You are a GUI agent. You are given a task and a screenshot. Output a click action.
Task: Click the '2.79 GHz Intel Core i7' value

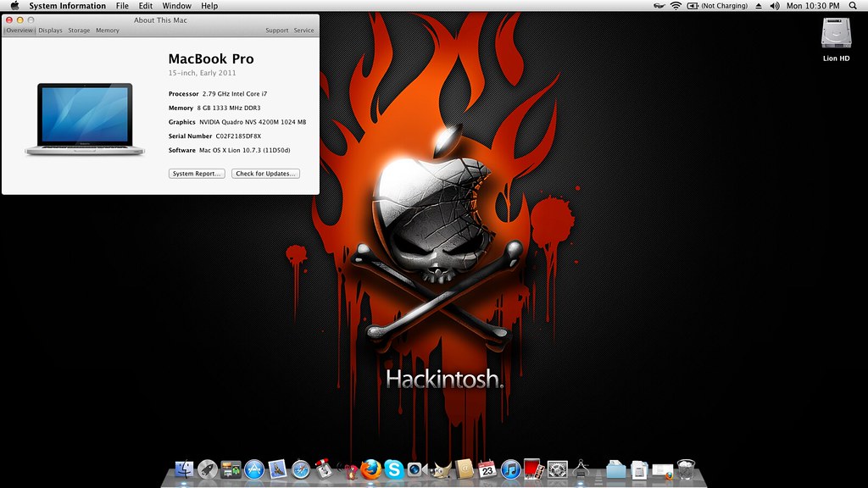[235, 94]
